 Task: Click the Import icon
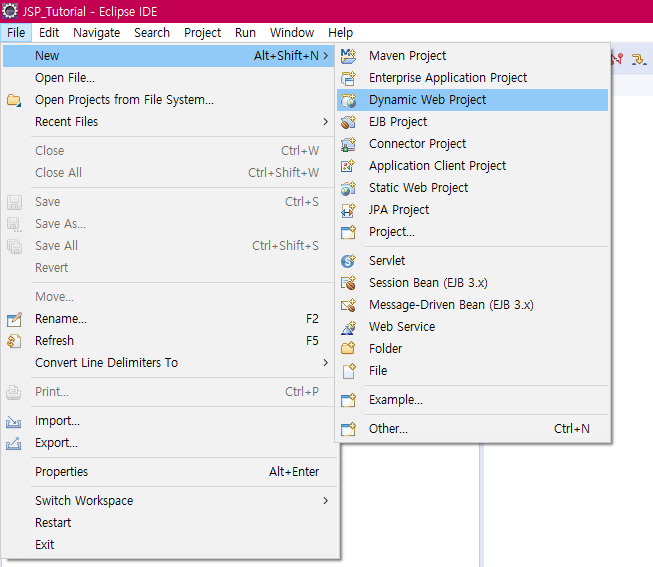[x=14, y=422]
